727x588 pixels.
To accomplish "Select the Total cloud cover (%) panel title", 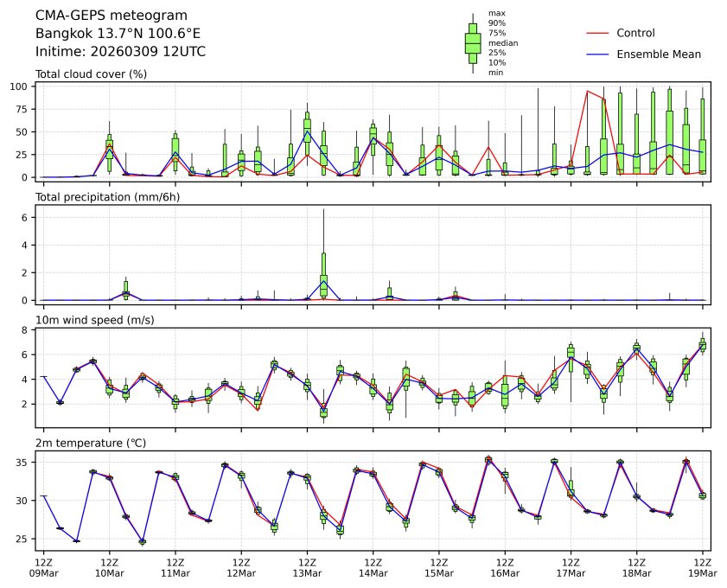I will 91,73.
